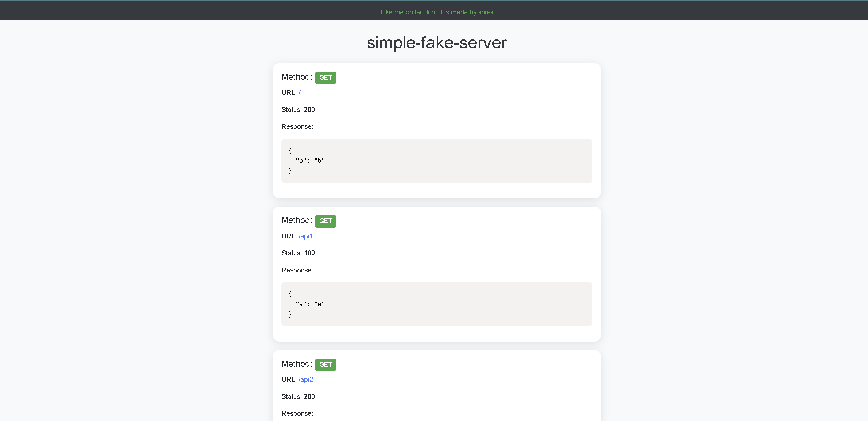Click the URL label in the /api1 card
This screenshot has width=868, height=421.
point(289,236)
